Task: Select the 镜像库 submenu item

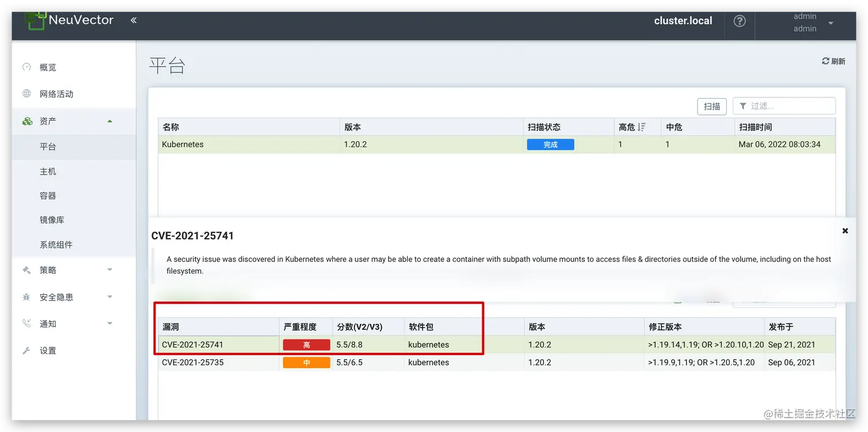Action: pyautogui.click(x=52, y=220)
